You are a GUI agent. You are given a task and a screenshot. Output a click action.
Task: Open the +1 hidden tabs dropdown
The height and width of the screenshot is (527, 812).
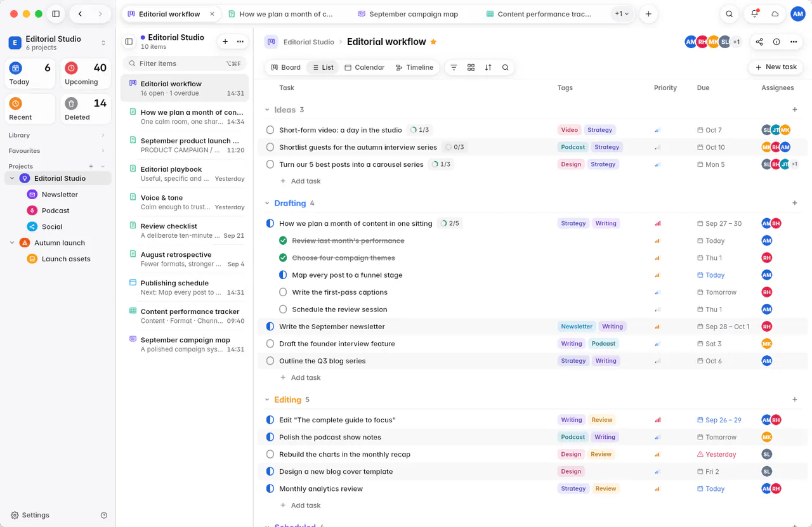[x=622, y=14]
